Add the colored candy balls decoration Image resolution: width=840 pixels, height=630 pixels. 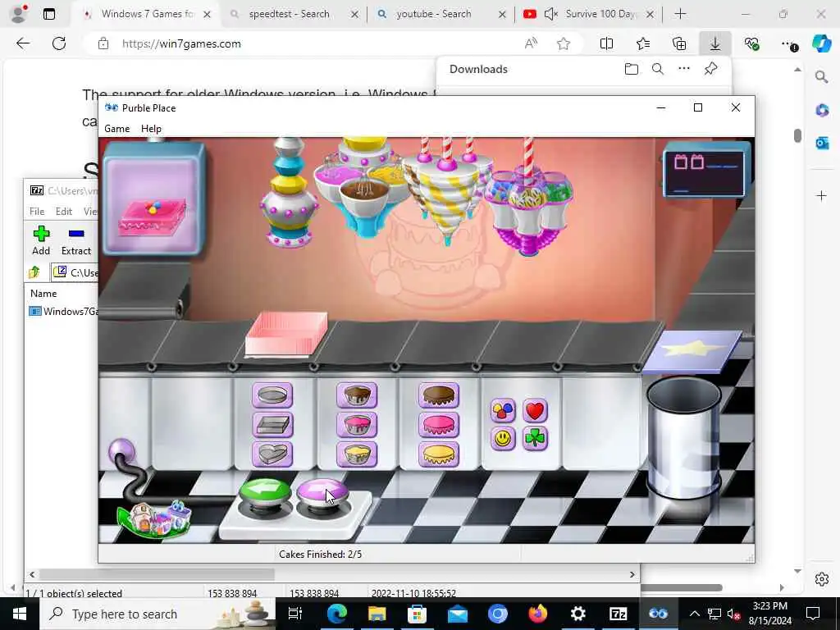click(x=503, y=411)
